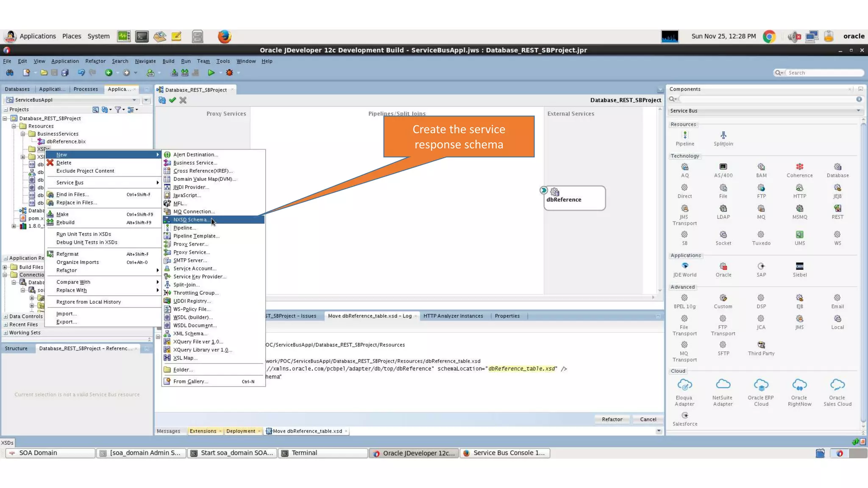Open SOA Domain taskbar window
The width and height of the screenshot is (868, 488).
click(50, 453)
